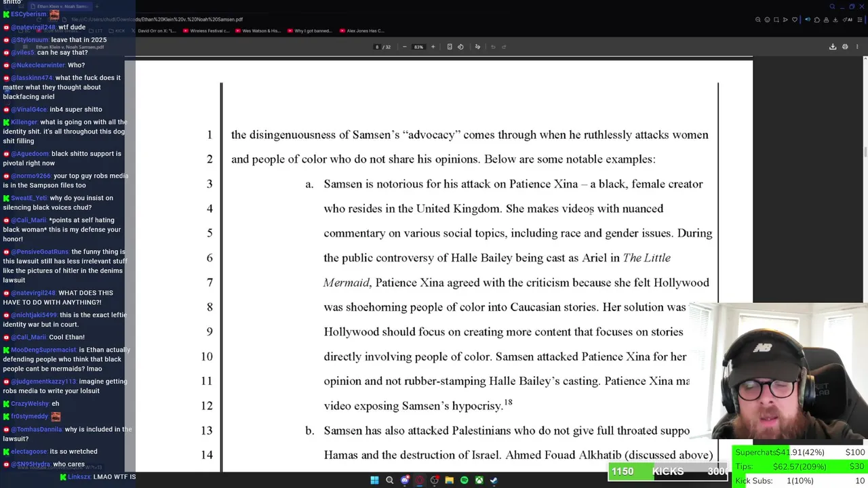The height and width of the screenshot is (488, 868).
Task: Download the PDF using the toolbar download icon
Action: 833,47
